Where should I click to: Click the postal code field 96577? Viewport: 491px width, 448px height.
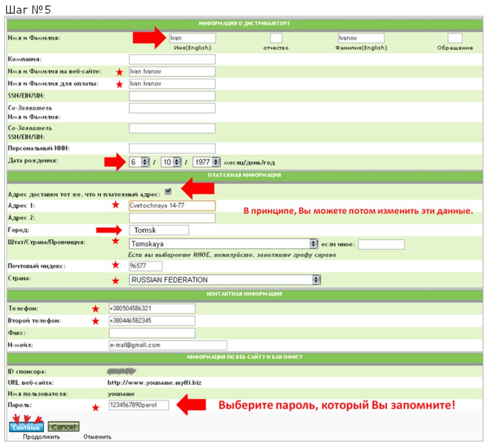coord(145,266)
